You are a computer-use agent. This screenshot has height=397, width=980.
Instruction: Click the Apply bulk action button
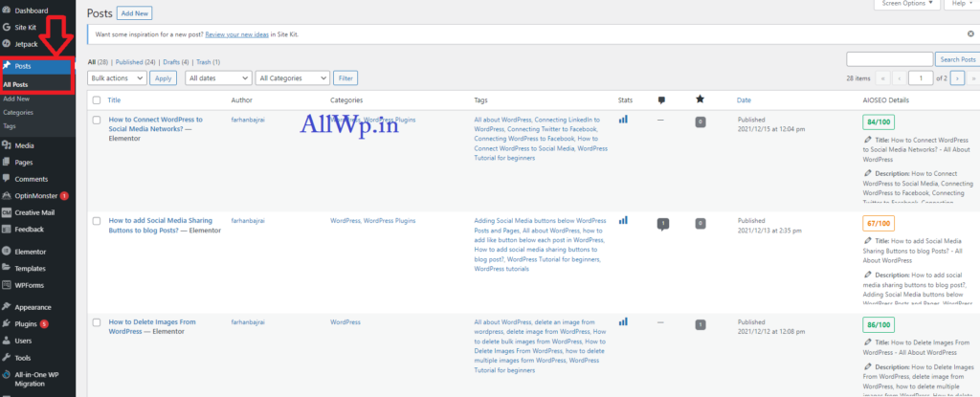163,78
